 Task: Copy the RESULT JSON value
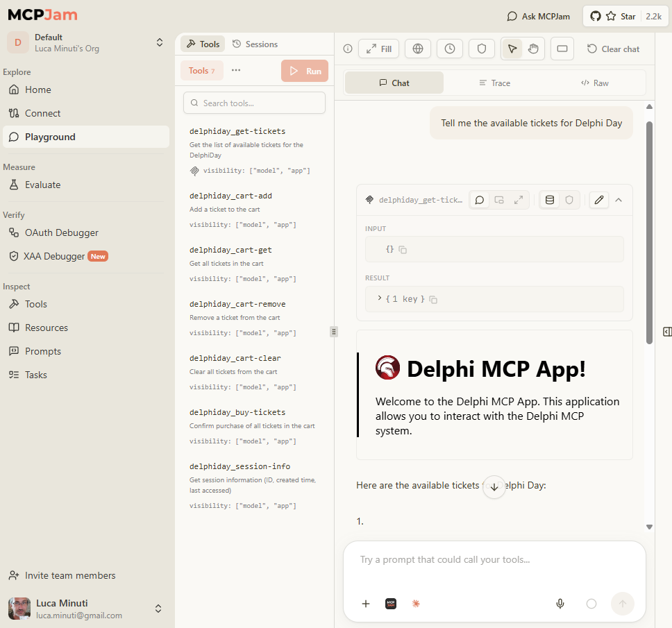pyautogui.click(x=433, y=300)
